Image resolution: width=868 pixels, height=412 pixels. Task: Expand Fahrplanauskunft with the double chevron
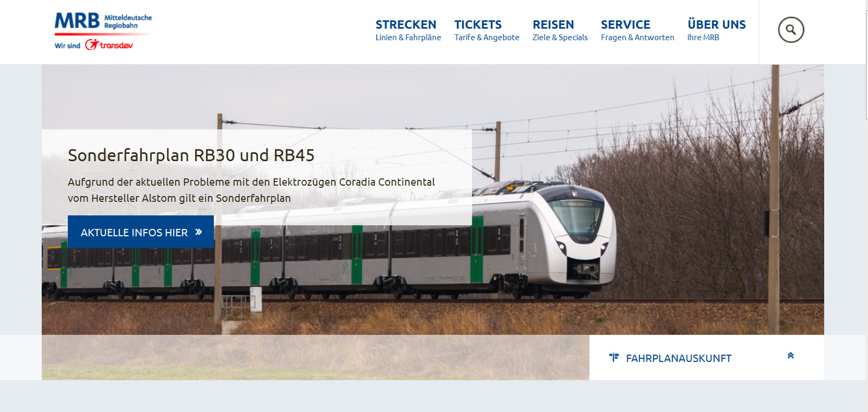[x=790, y=356]
